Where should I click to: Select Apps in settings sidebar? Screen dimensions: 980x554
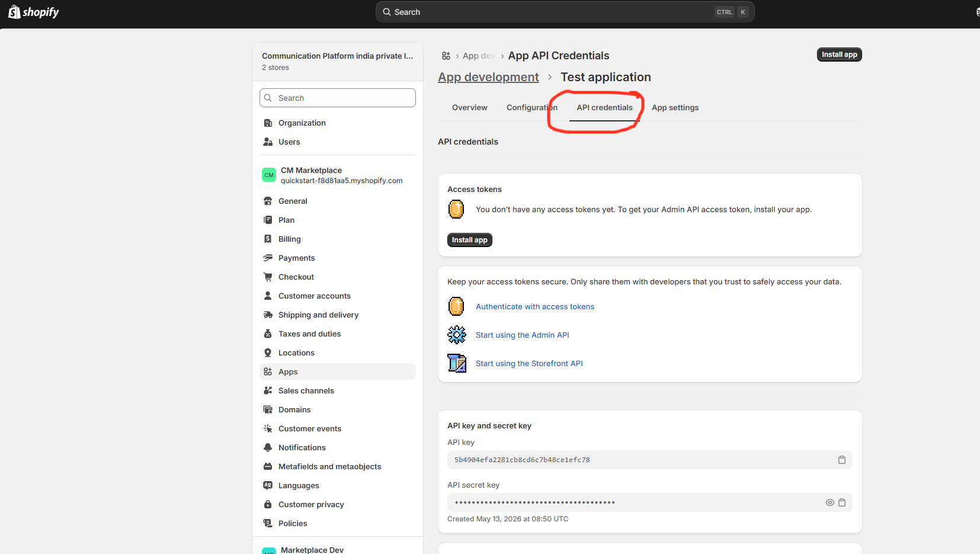click(338, 372)
